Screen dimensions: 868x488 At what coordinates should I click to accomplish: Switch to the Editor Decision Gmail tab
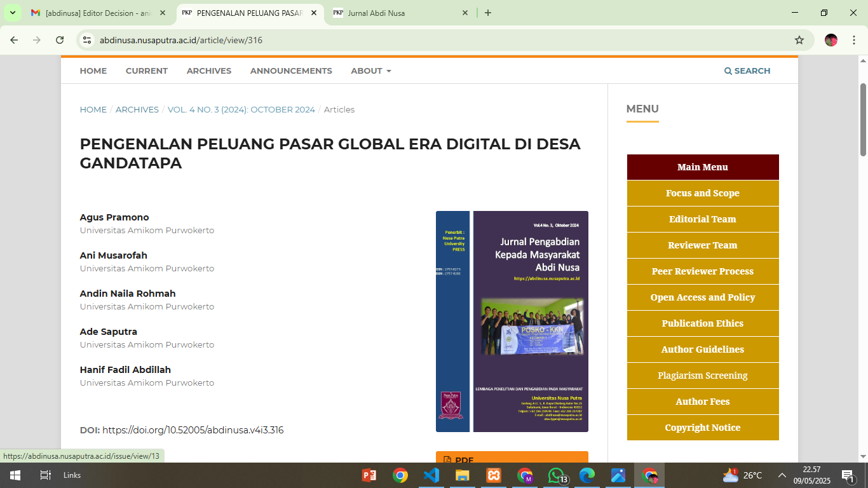click(x=98, y=13)
